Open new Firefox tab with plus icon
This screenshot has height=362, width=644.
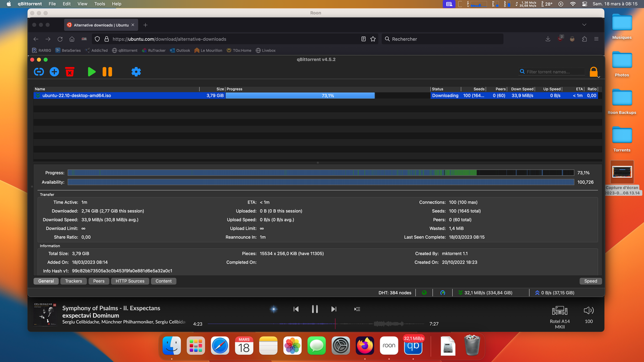click(x=145, y=25)
